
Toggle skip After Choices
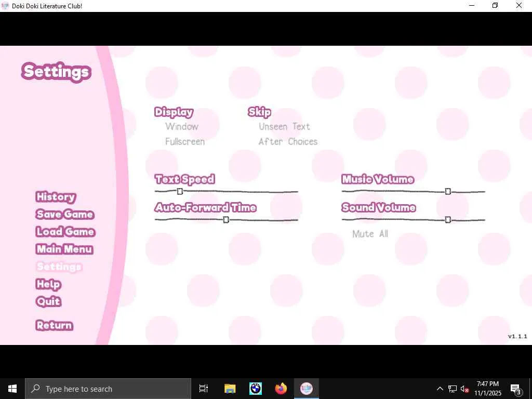288,141
